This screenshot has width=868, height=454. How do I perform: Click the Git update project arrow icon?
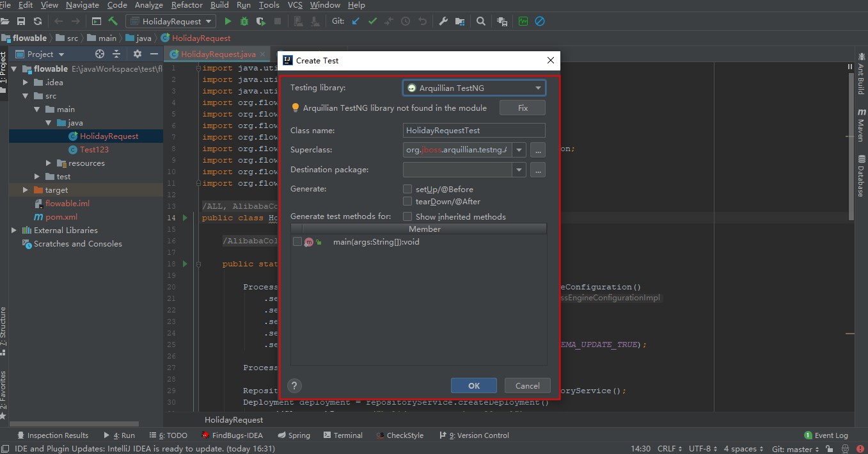[x=356, y=21]
